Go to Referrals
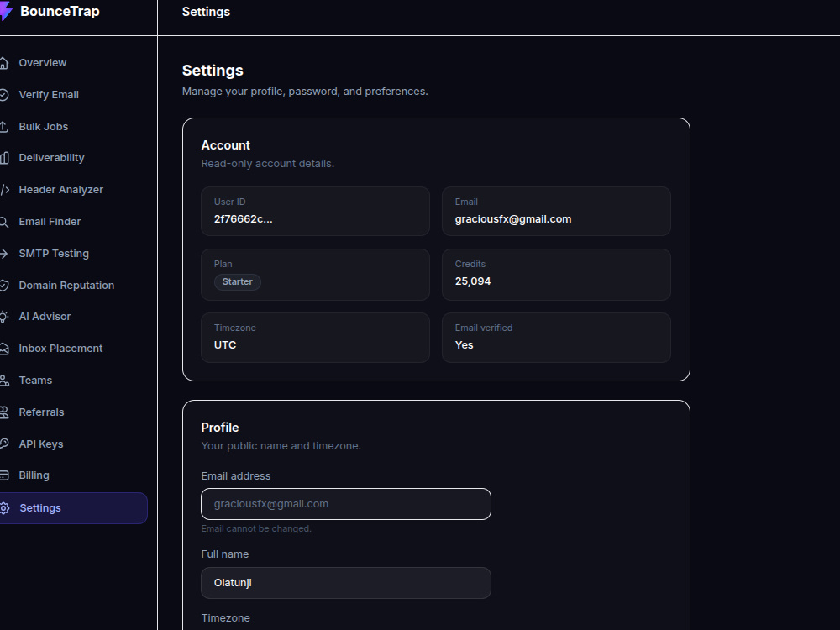This screenshot has height=630, width=840. [x=41, y=412]
